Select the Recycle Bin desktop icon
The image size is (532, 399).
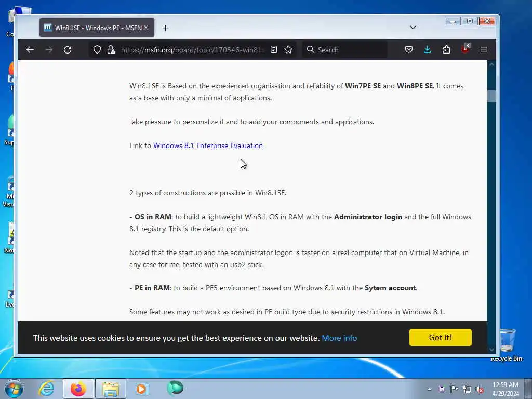(x=507, y=345)
